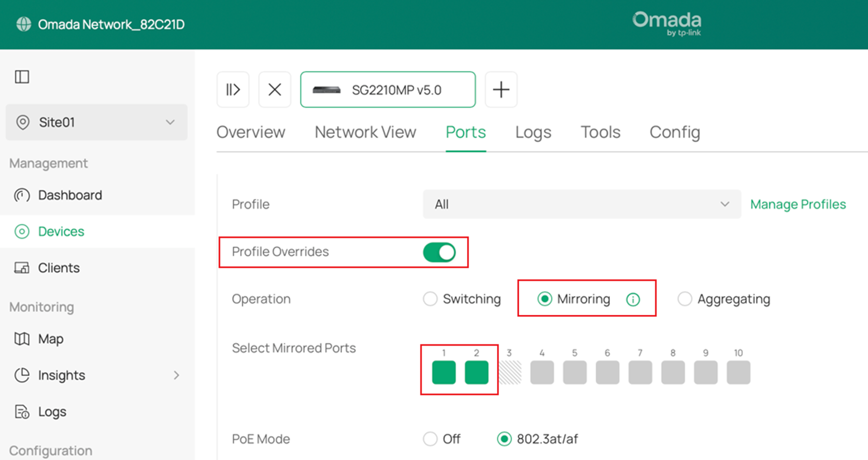Deselect mirrored port 1

pyautogui.click(x=444, y=372)
